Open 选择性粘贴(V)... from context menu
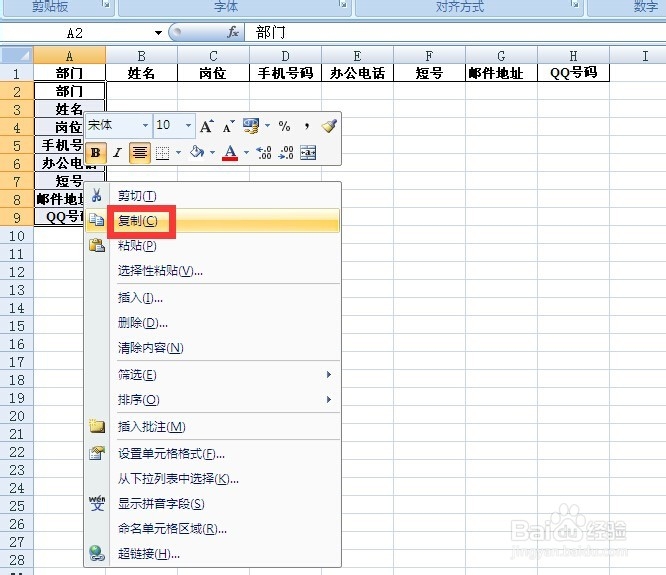Screen dimensions: 666x575 tap(212, 271)
